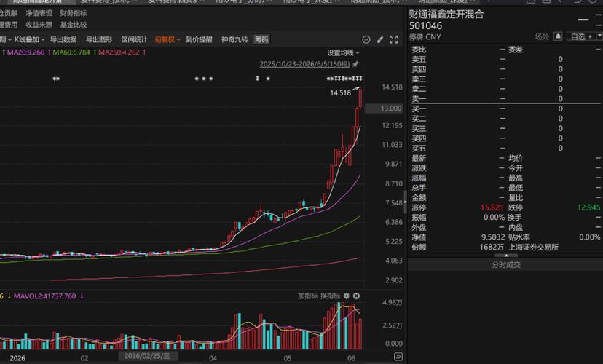603x364 pixels.
Task: Click the 涨停 value 15.821
Action: coord(492,207)
